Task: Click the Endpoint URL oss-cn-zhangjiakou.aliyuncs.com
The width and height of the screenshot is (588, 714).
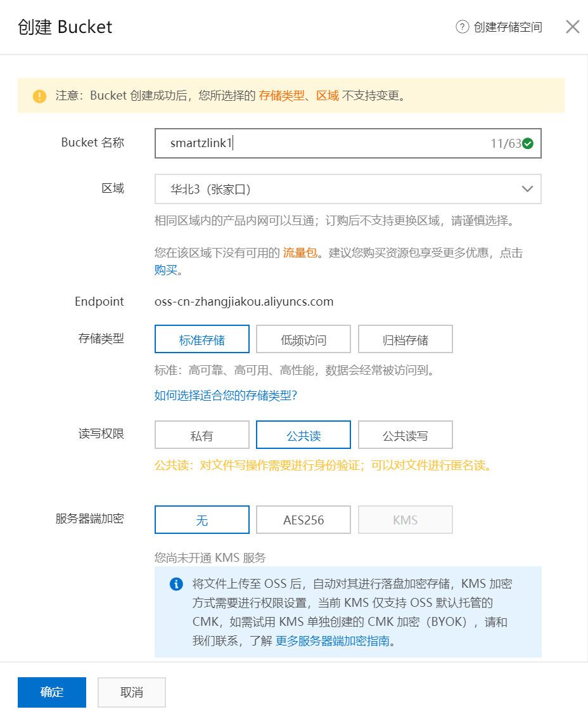Action: tap(244, 301)
